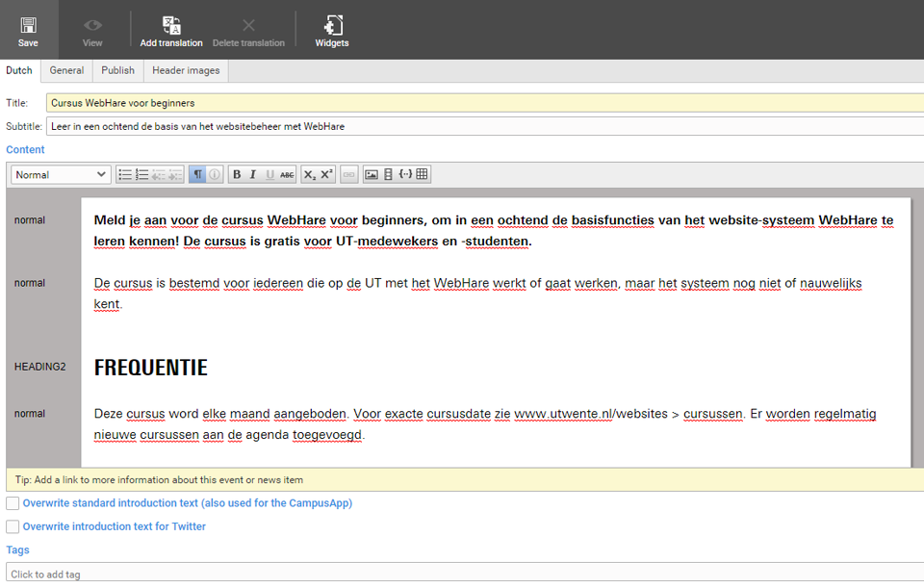Click the Delete translation X icon

point(248,25)
